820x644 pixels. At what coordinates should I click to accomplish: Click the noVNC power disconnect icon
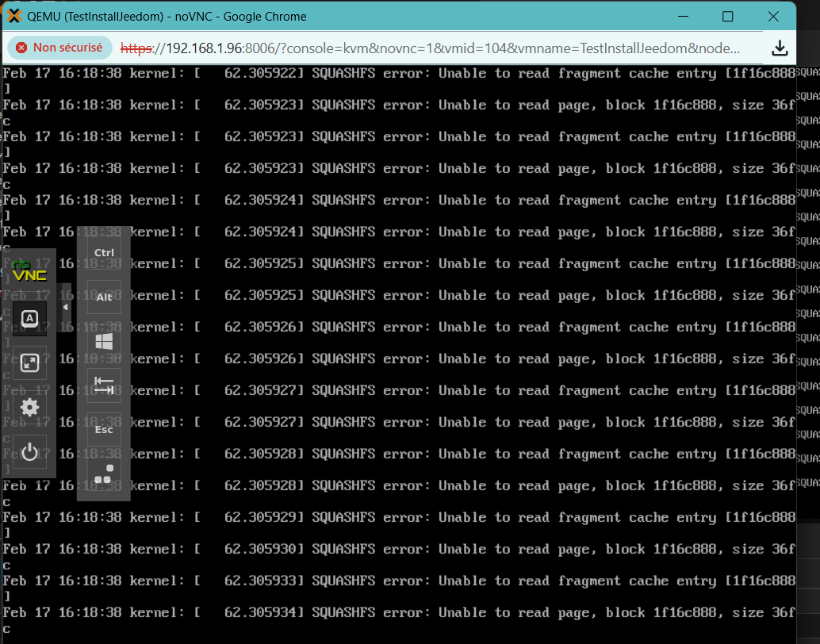click(29, 452)
